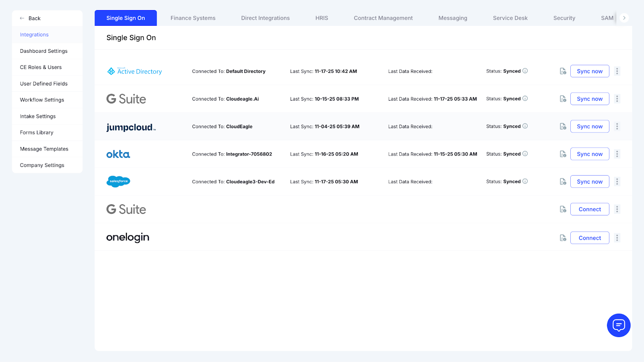Open Intake Settings in the sidebar

click(47, 116)
